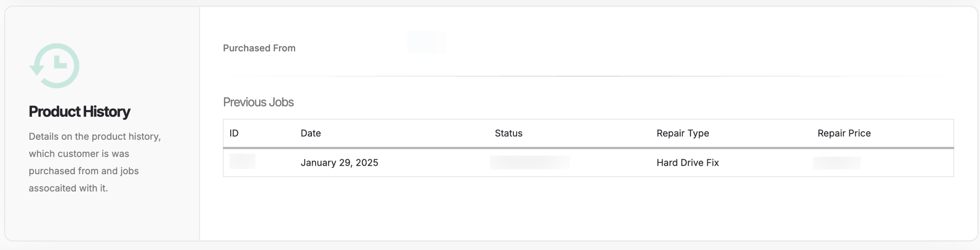Click the divider line below Purchased From
980x250 pixels.
588,76
